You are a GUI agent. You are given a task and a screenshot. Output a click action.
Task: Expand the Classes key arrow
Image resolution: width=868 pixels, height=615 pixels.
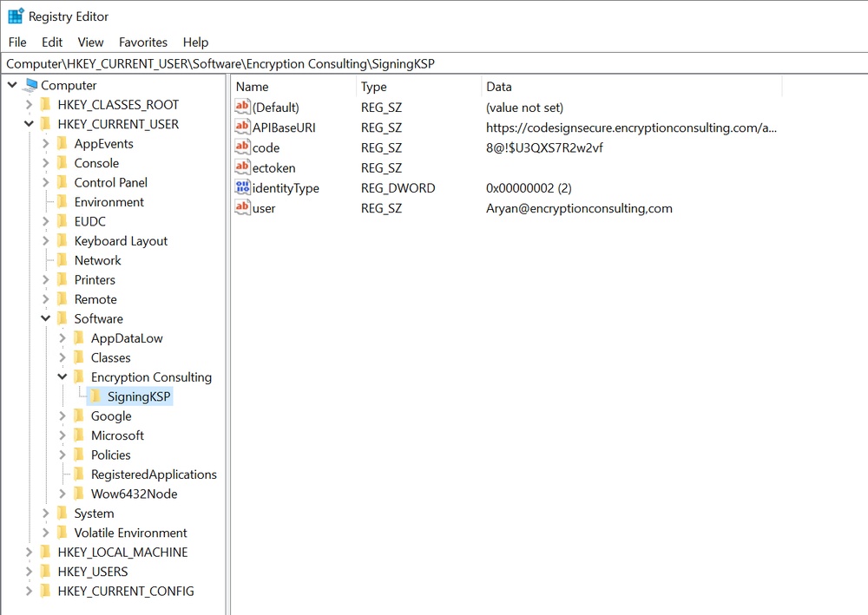62,358
